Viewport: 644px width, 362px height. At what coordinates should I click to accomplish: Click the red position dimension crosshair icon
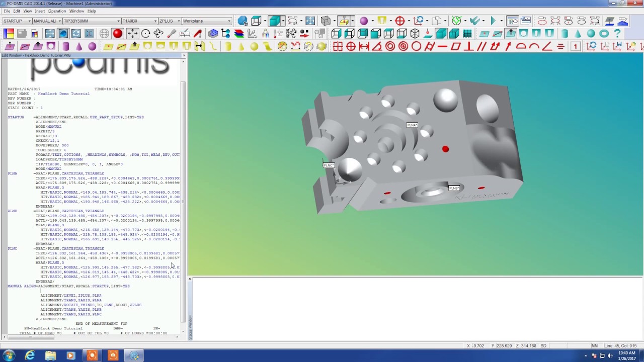(351, 47)
